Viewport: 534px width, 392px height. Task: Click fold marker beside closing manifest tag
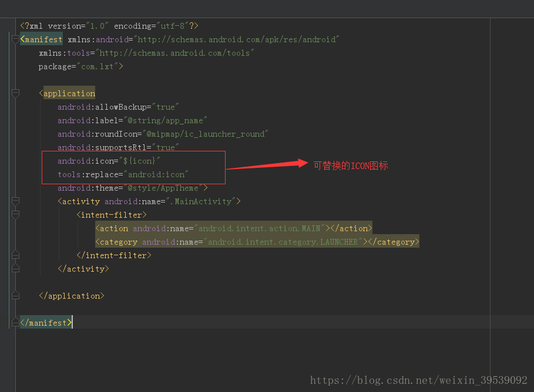point(15,323)
